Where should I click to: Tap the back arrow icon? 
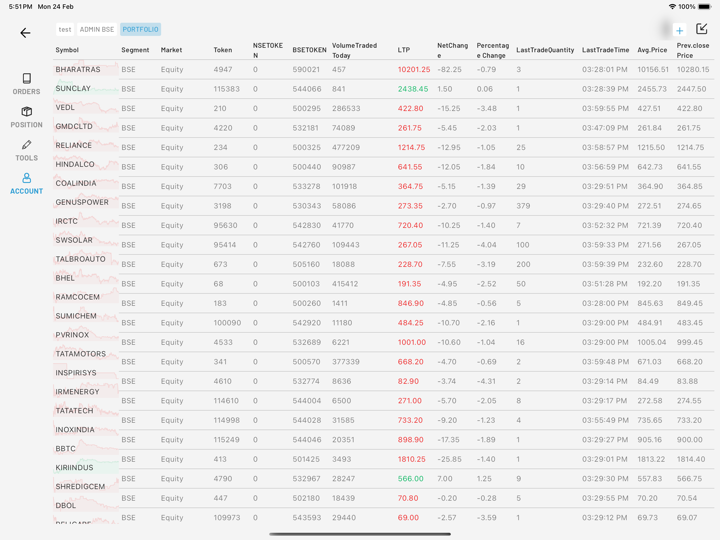25,33
